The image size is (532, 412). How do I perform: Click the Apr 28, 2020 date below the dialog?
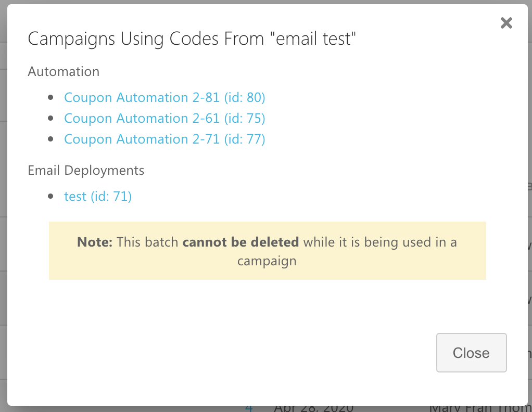(313, 409)
